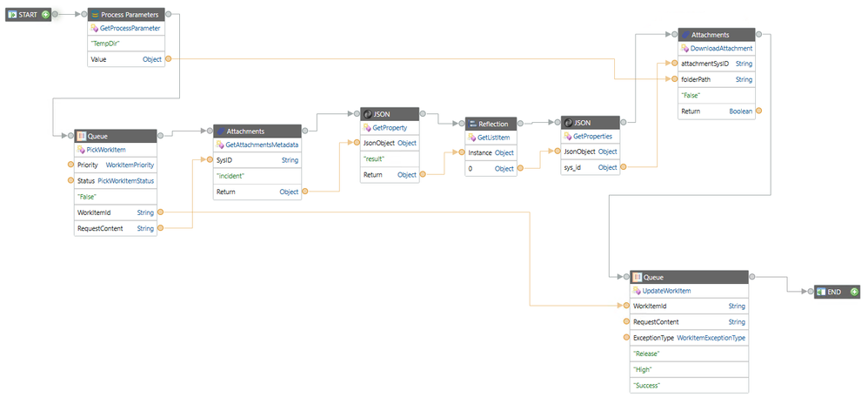Click the GetListItem method name
The image size is (868, 411).
493,137
